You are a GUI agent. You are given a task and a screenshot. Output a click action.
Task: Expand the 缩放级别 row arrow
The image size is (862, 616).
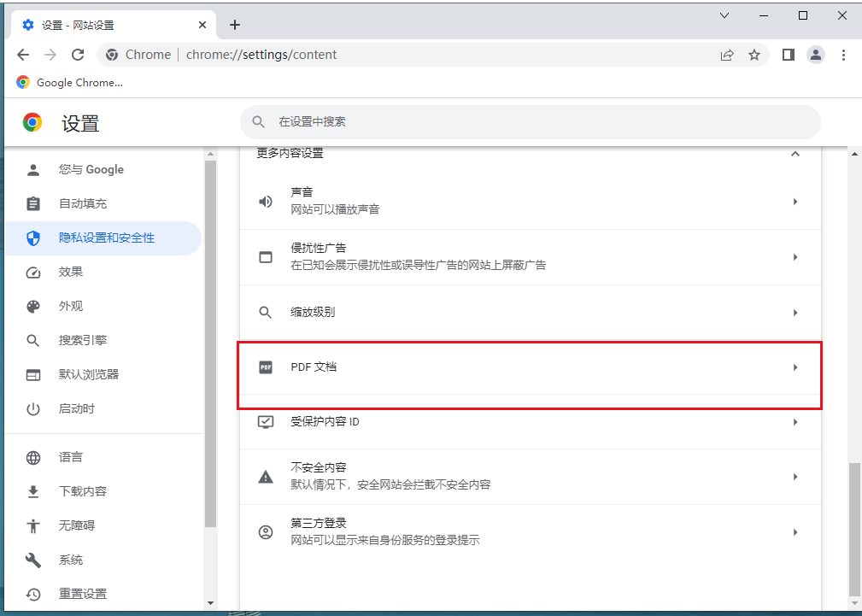click(x=795, y=313)
